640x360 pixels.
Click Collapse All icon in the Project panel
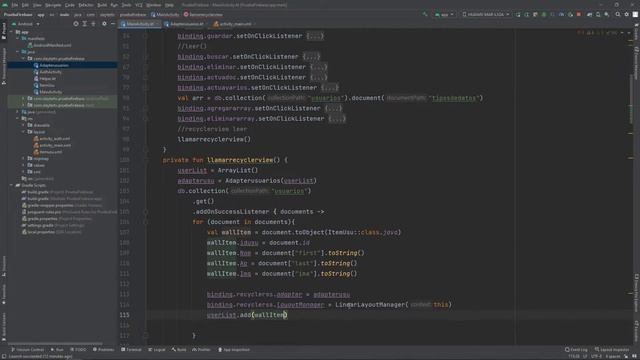pos(93,24)
